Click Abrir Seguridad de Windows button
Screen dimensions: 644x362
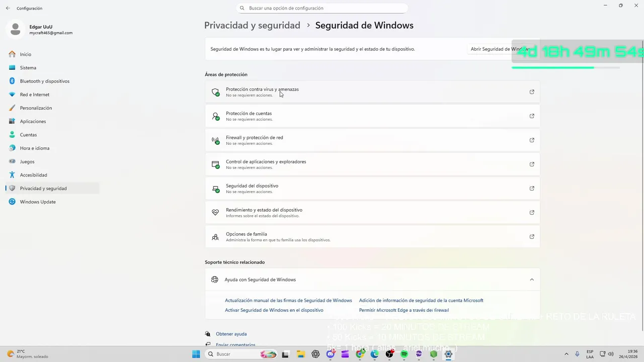click(501, 49)
